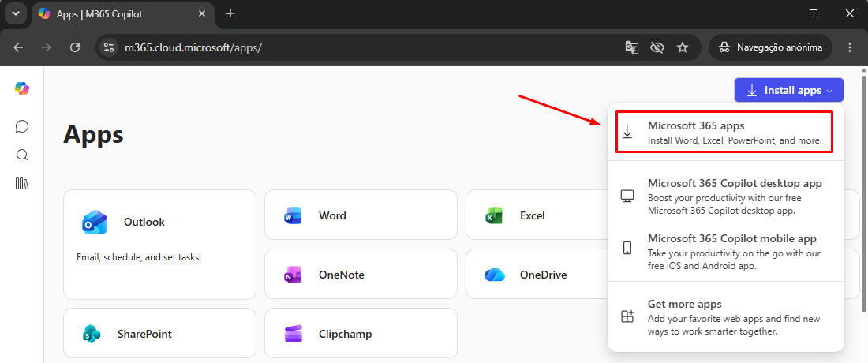Click the SharePoint app icon

pyautogui.click(x=91, y=334)
